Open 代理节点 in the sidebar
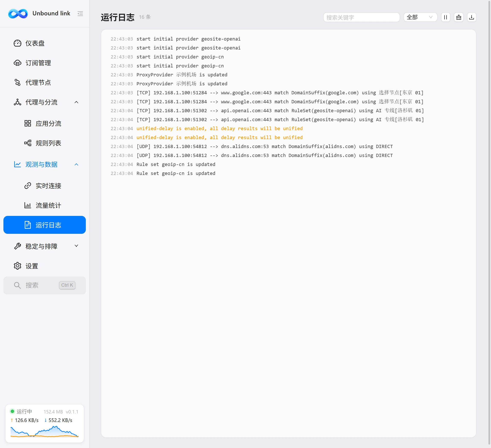491x448 pixels. tap(45, 83)
